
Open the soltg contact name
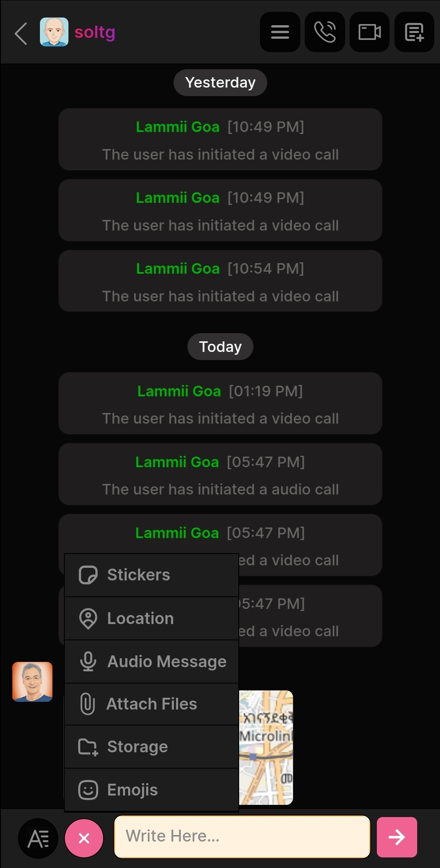95,32
